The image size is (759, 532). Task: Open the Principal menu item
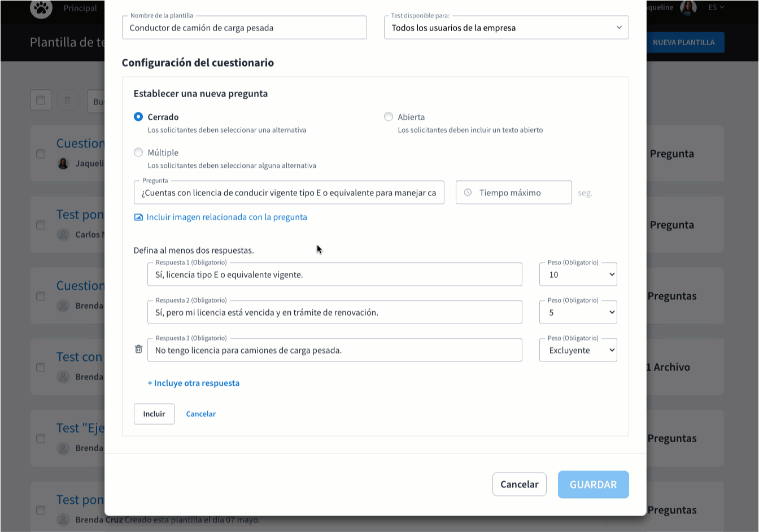pos(80,8)
